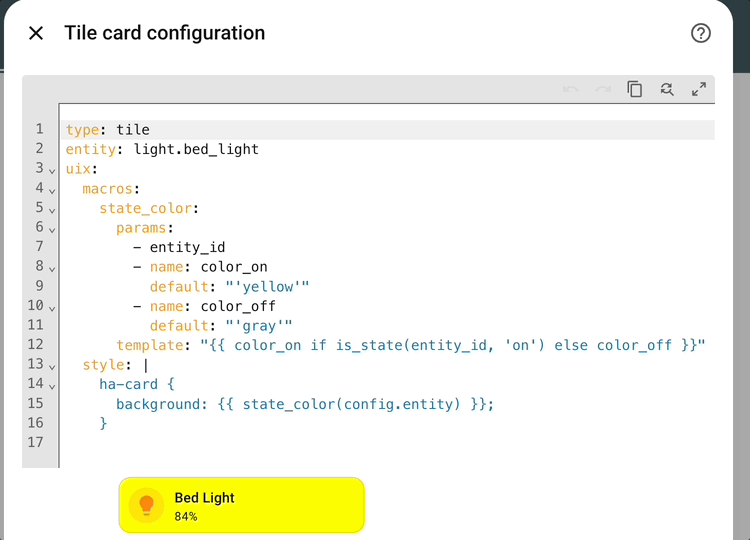Open the help icon in dialog header
Viewport: 750px width, 540px height.
pos(700,33)
